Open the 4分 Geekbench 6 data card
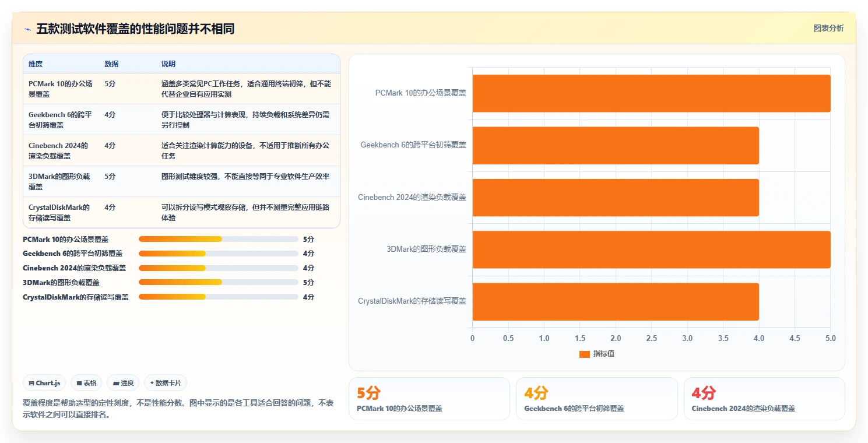Screen dimensions: 868x443 pos(596,399)
